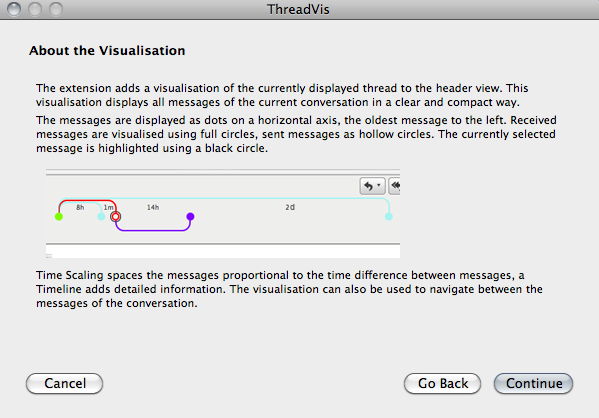This screenshot has width=599, height=418.
Task: Click the reply-all double arrow icon
Action: pos(395,186)
